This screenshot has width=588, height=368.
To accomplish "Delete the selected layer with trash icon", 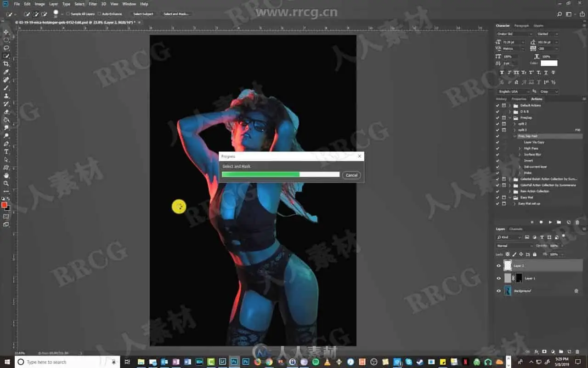I will click(577, 351).
